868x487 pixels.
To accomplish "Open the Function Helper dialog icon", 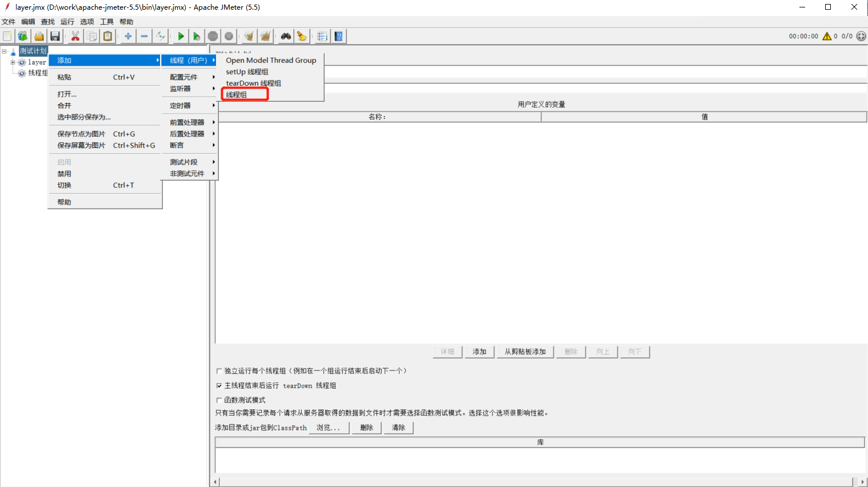I will [322, 36].
